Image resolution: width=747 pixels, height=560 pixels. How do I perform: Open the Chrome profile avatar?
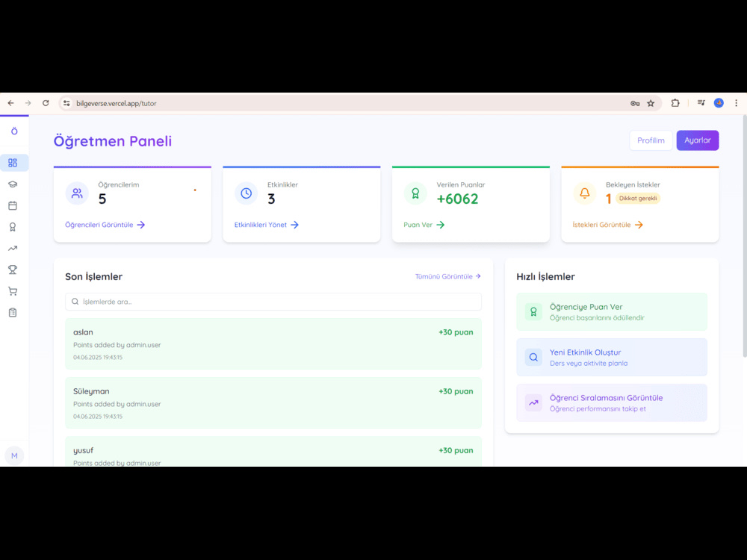[719, 103]
